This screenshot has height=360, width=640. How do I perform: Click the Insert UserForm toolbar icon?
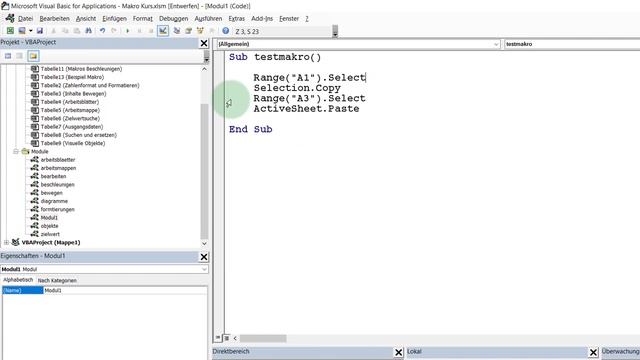[22, 31]
